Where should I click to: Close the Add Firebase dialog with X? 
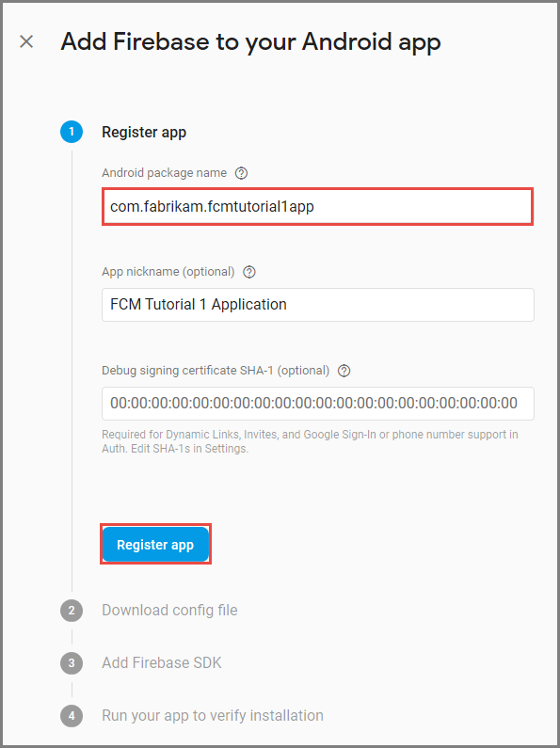(x=26, y=41)
